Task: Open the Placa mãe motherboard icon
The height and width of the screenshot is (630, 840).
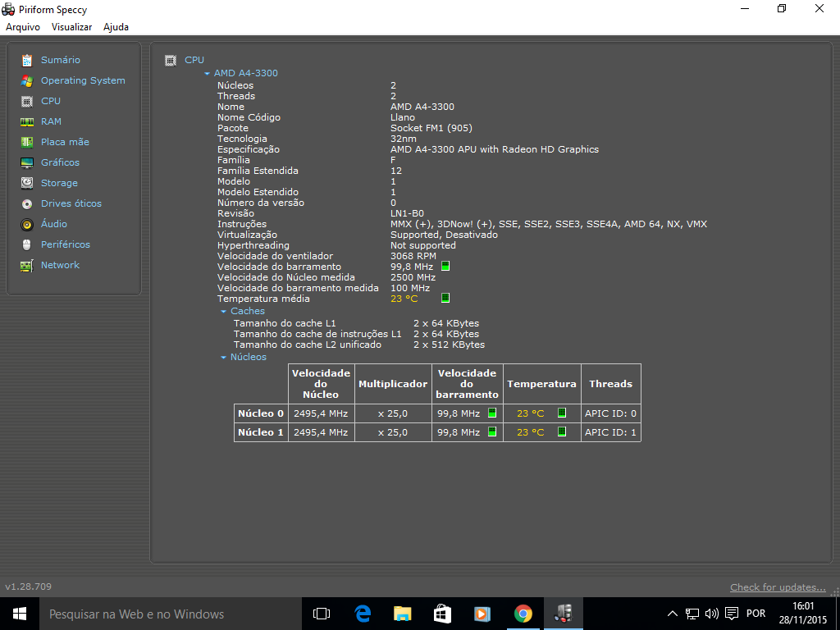Action: pos(27,142)
